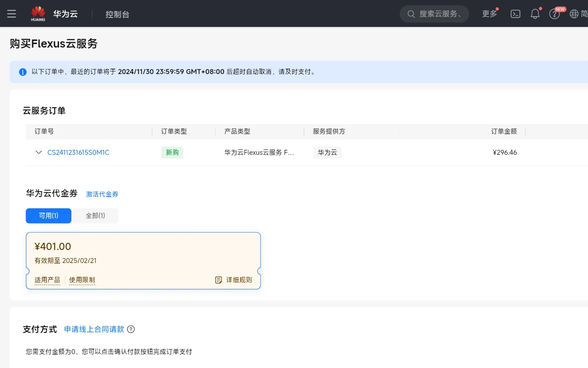This screenshot has height=368, width=588.
Task: Click the 购买Flexus云服务 page title
Action: [x=54, y=44]
